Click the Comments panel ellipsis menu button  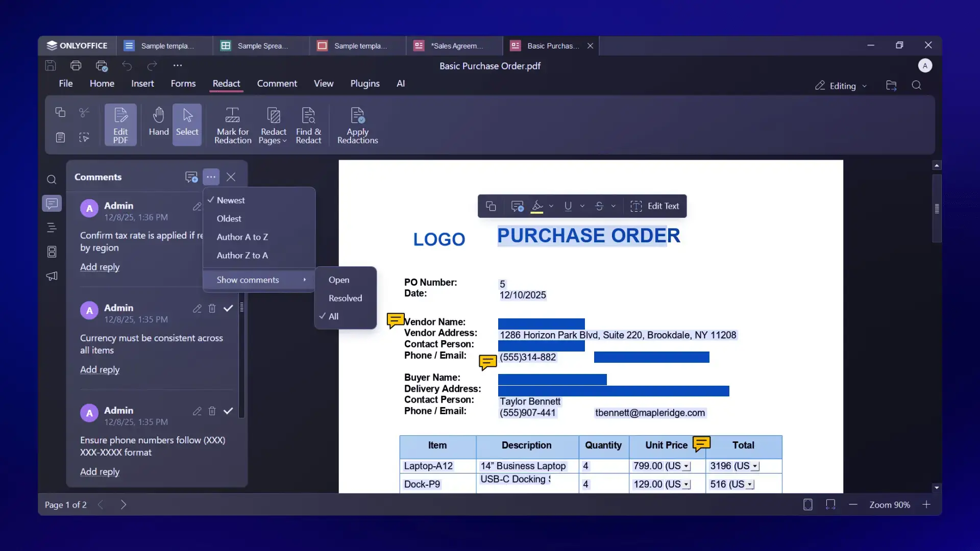pos(211,177)
